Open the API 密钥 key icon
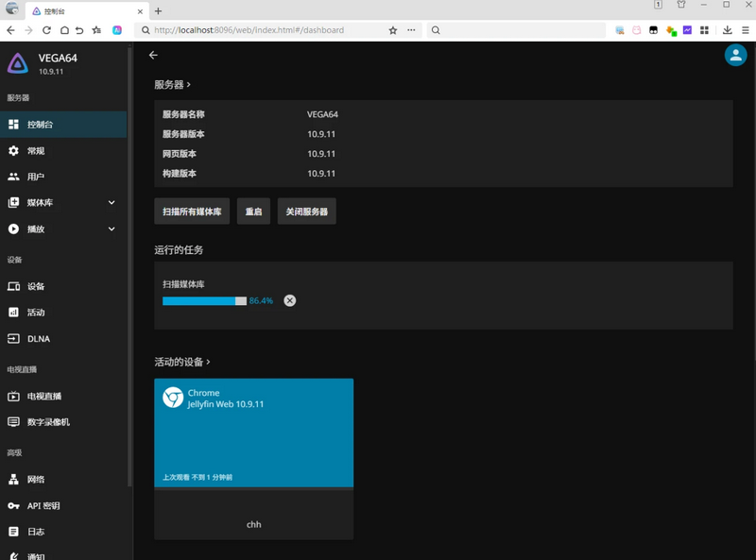This screenshot has width=756, height=560. coord(13,505)
